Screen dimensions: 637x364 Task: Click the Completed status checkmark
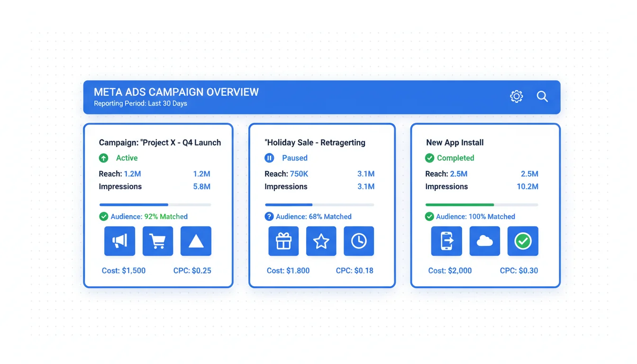(429, 158)
